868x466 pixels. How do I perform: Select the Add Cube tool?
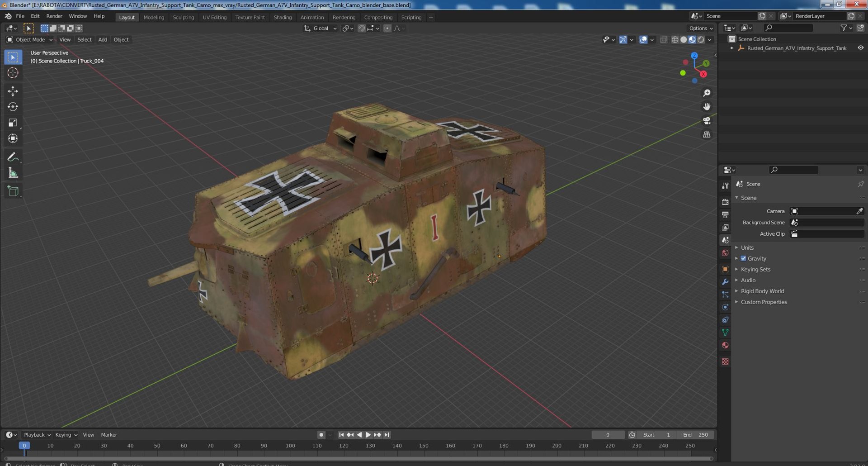click(13, 191)
